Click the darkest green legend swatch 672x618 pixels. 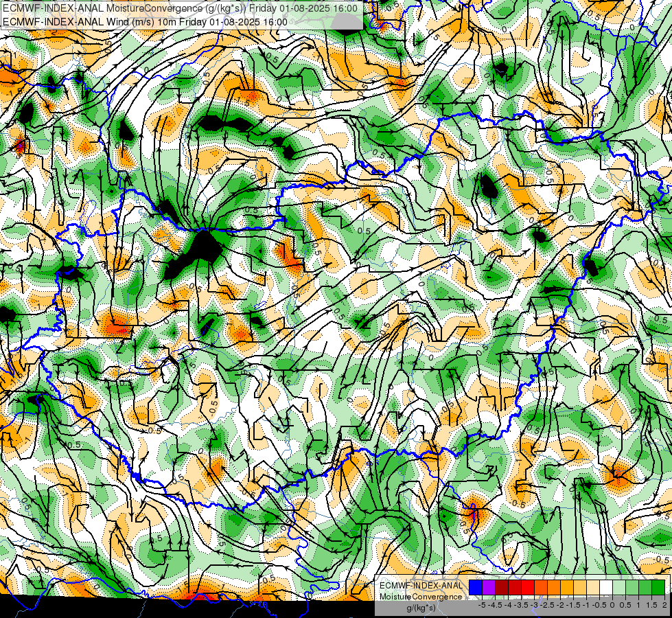coord(658,587)
